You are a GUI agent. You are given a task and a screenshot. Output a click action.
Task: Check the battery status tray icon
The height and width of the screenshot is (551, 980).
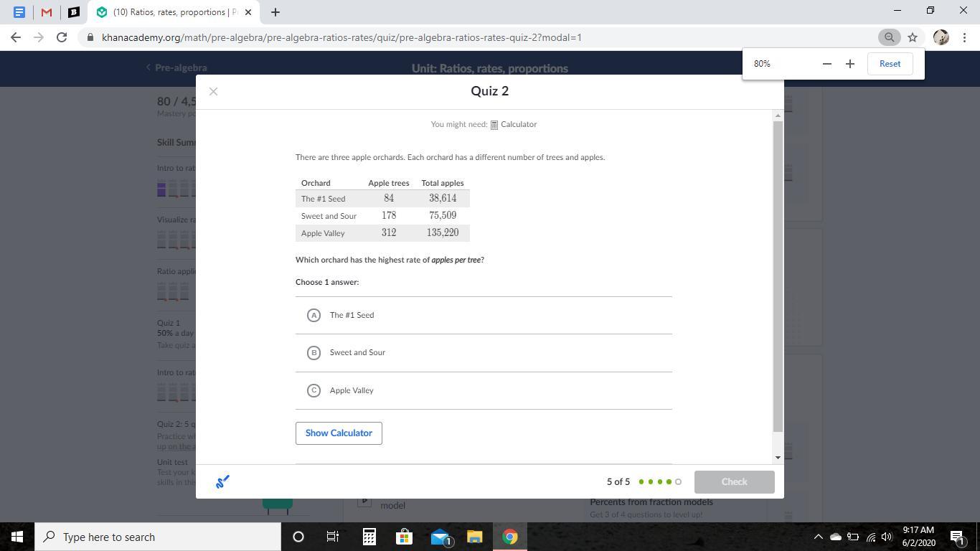pyautogui.click(x=853, y=537)
